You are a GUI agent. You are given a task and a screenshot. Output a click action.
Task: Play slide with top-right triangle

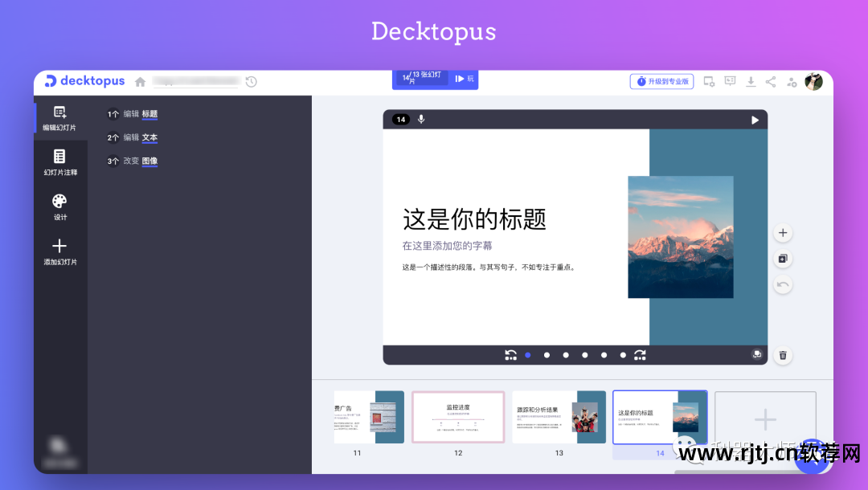[x=755, y=120]
